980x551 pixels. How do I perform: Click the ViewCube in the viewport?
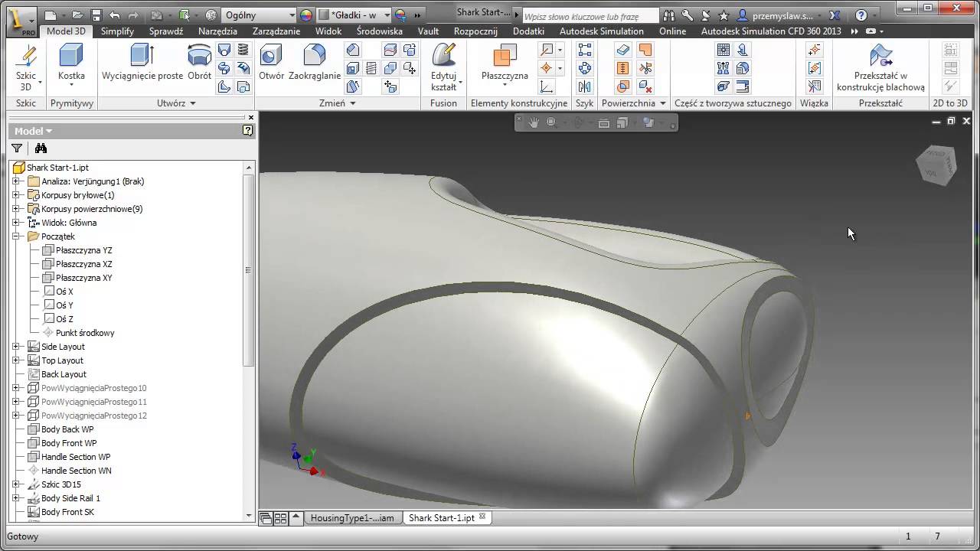(x=936, y=165)
